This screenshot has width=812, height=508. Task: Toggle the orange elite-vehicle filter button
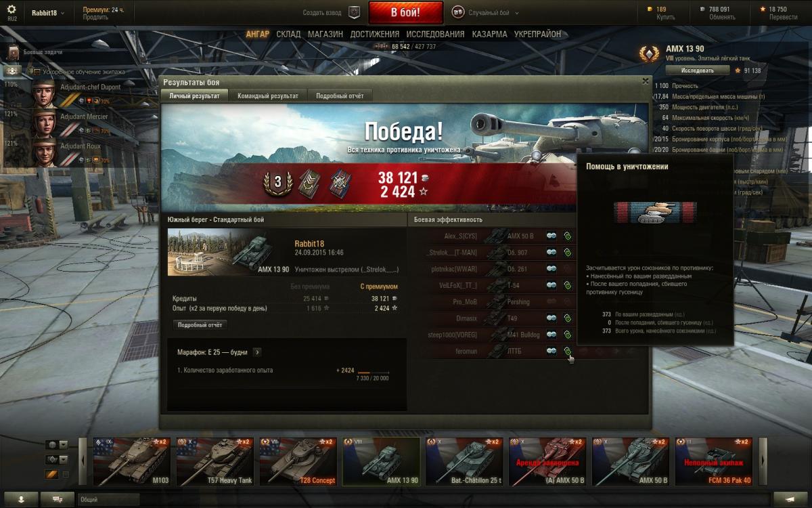click(52, 474)
